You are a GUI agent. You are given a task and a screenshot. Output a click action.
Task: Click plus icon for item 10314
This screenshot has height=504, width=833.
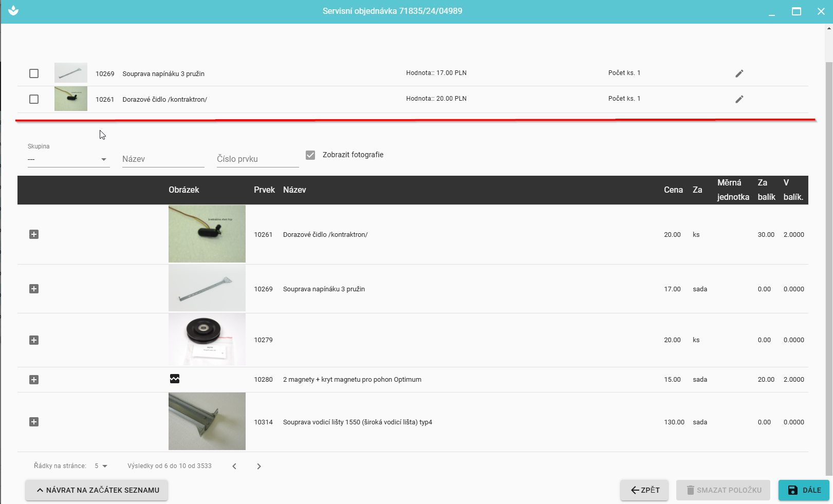[34, 422]
